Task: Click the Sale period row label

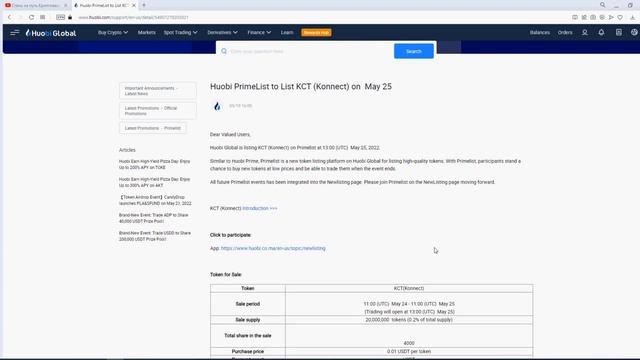Action: 248,304
